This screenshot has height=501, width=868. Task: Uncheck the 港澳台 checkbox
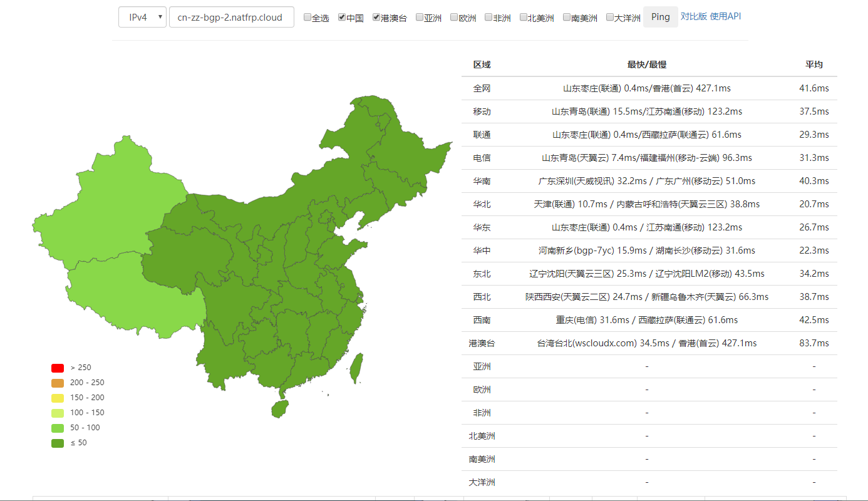(376, 18)
